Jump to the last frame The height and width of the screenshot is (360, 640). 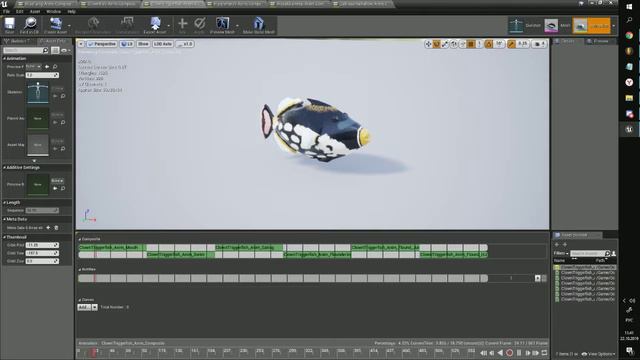point(536,353)
